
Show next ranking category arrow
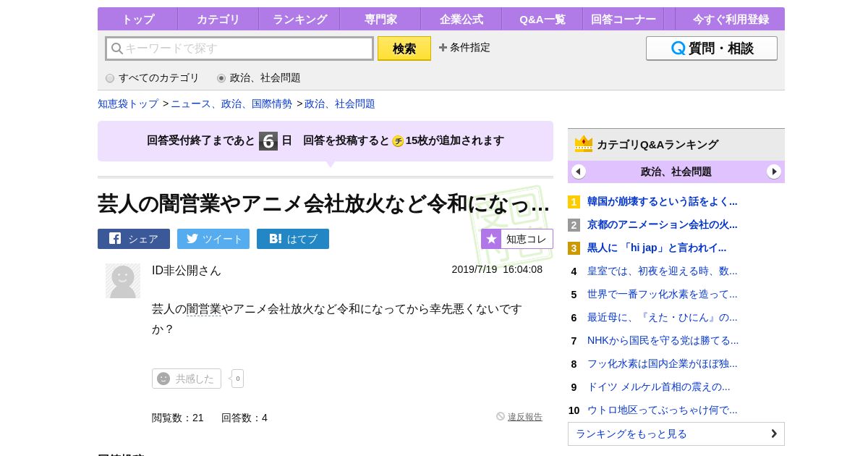(x=774, y=172)
